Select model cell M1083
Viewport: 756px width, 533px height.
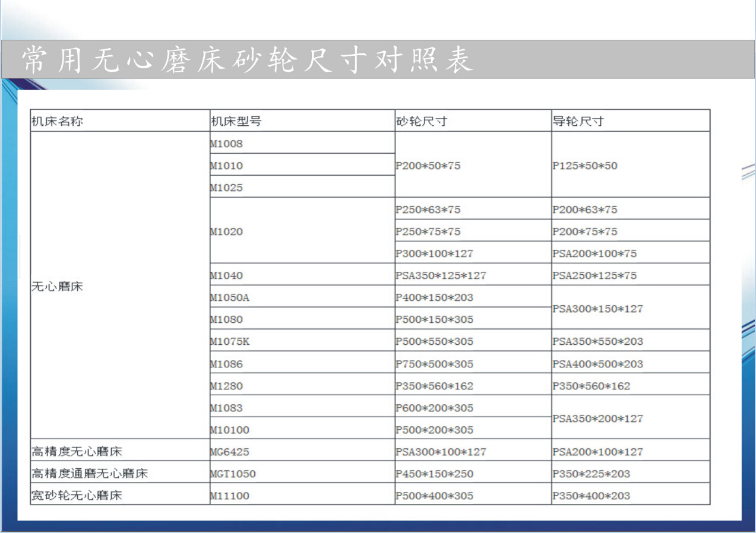[302, 406]
